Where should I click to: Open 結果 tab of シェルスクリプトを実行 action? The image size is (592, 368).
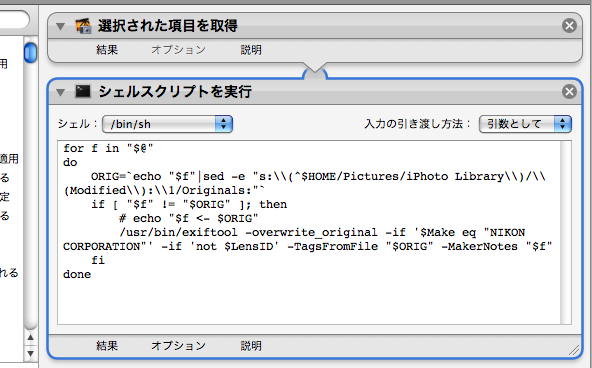(107, 346)
